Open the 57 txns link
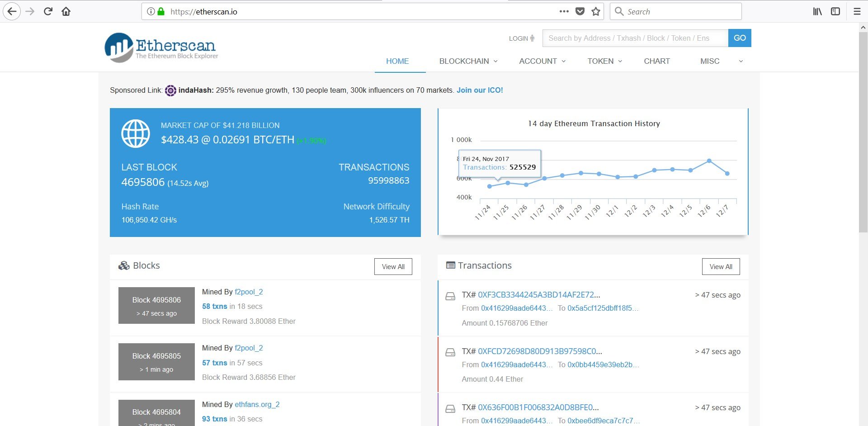Image resolution: width=868 pixels, height=426 pixels. 215,363
